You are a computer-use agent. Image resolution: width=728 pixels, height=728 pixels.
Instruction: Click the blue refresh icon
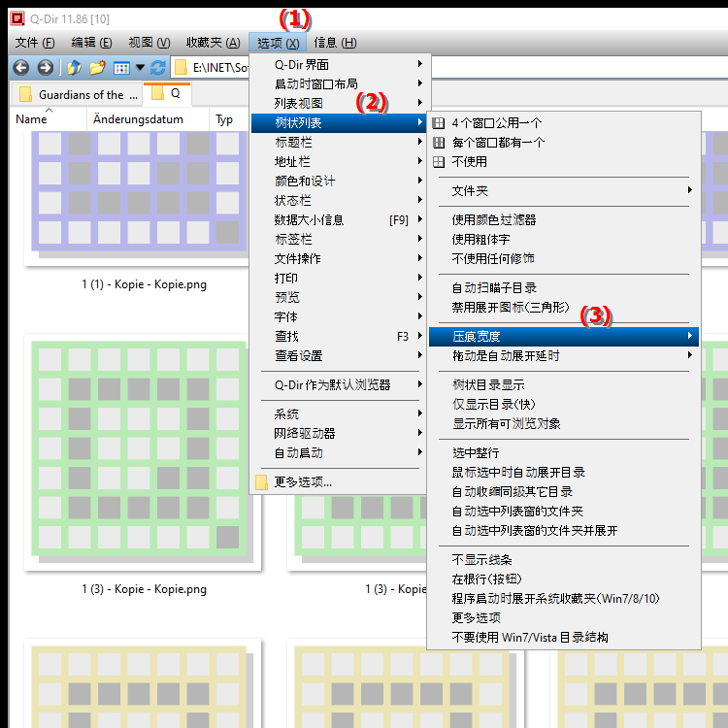(x=158, y=68)
